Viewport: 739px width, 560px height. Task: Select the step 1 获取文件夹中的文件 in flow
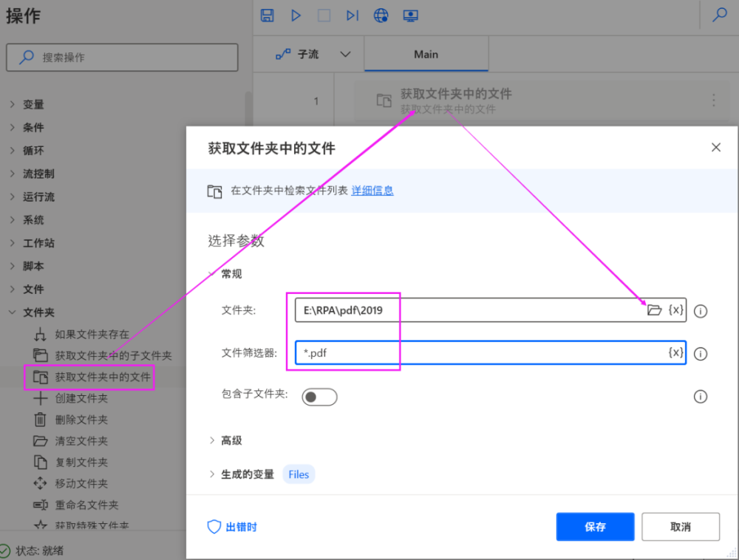click(541, 100)
